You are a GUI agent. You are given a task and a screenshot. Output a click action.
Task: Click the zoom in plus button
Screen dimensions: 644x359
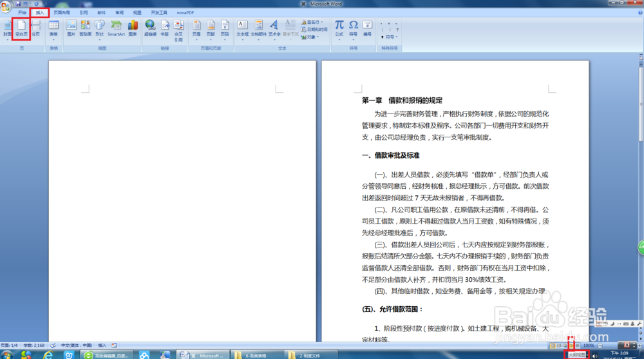tap(639, 346)
